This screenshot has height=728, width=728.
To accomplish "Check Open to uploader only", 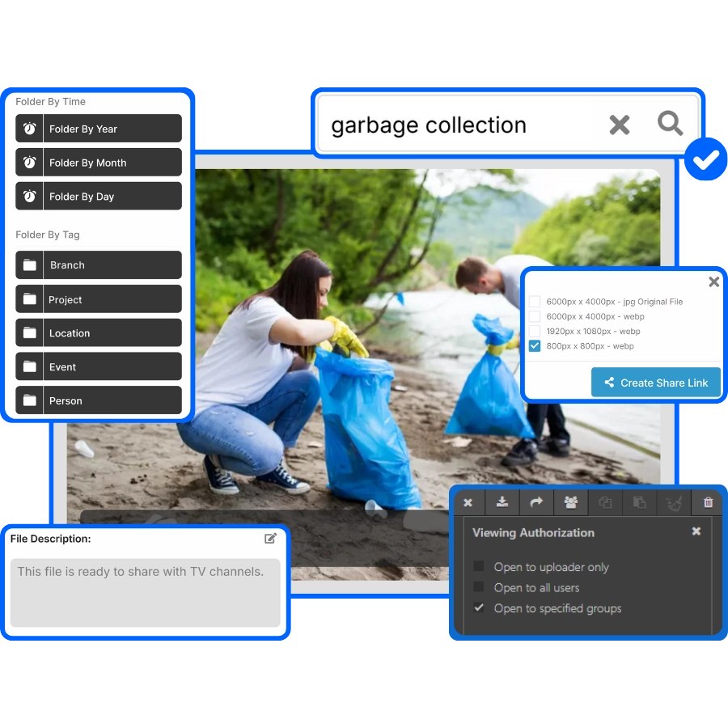I will [479, 567].
